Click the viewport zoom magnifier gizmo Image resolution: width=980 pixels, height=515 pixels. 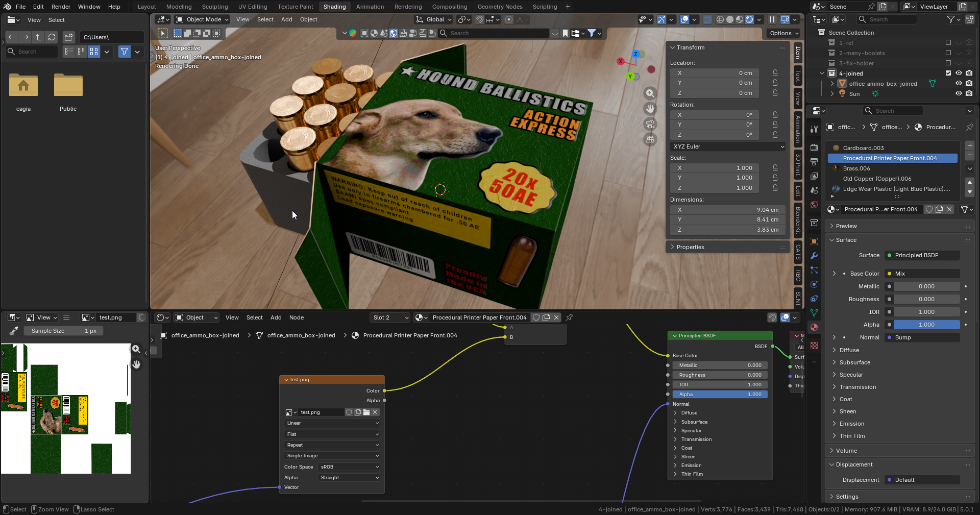pos(650,93)
